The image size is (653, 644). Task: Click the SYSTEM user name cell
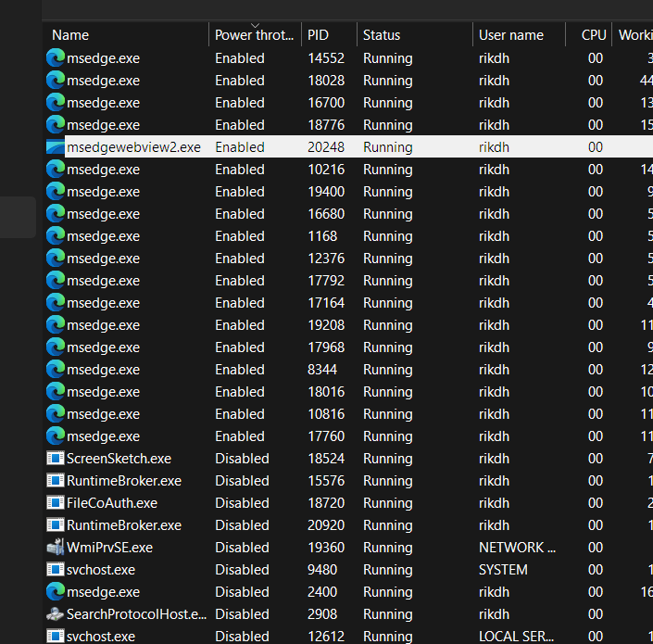pyautogui.click(x=503, y=570)
